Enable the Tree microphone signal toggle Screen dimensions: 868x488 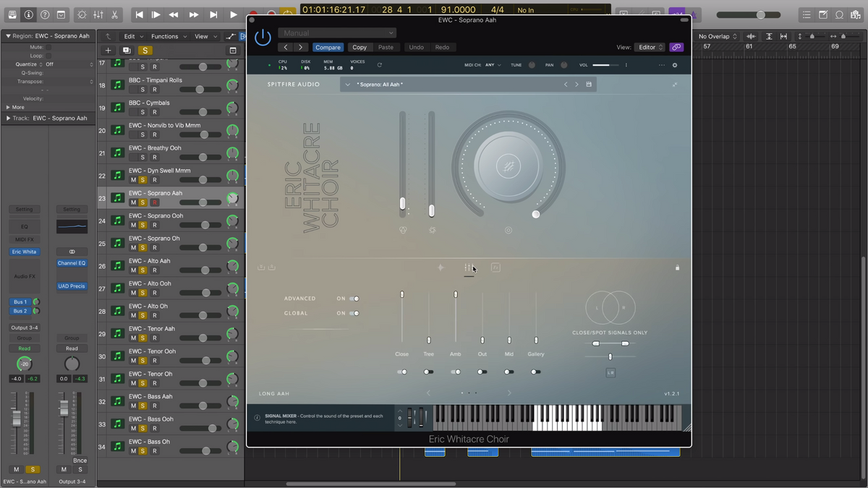(429, 372)
